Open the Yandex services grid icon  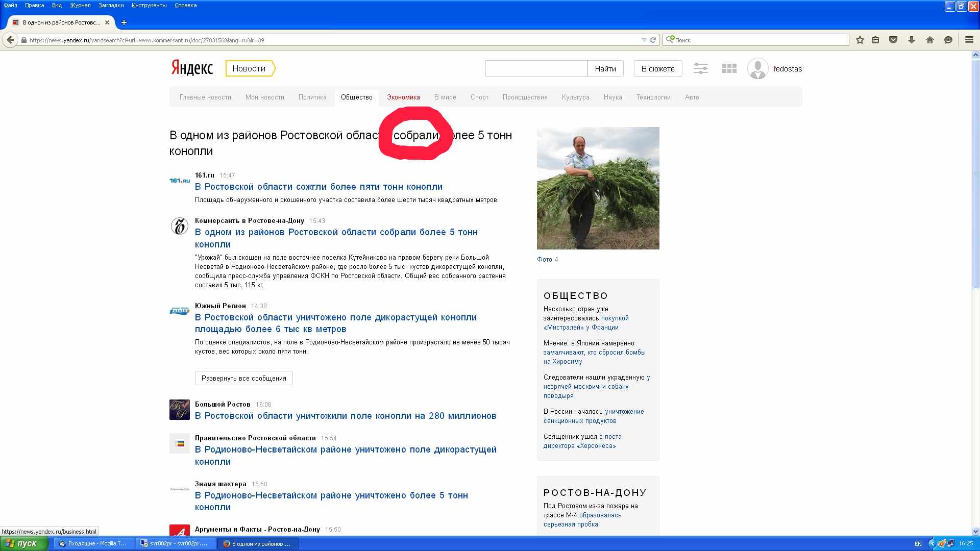[x=729, y=68]
